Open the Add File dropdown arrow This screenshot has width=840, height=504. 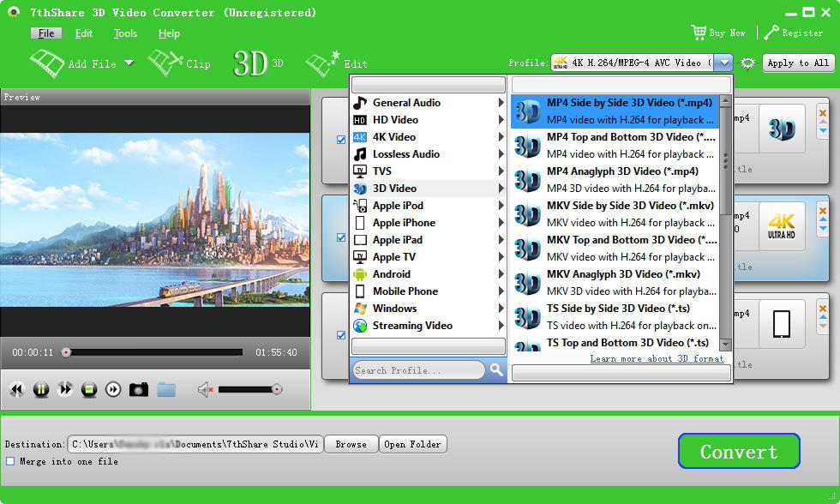click(x=129, y=63)
